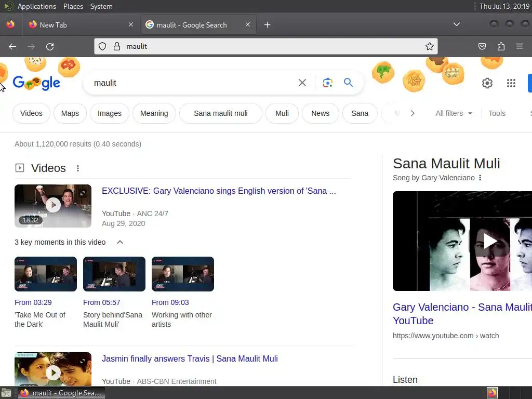The image size is (532, 399).
Task: Jump to key moment From 03:29
Action: click(x=33, y=302)
